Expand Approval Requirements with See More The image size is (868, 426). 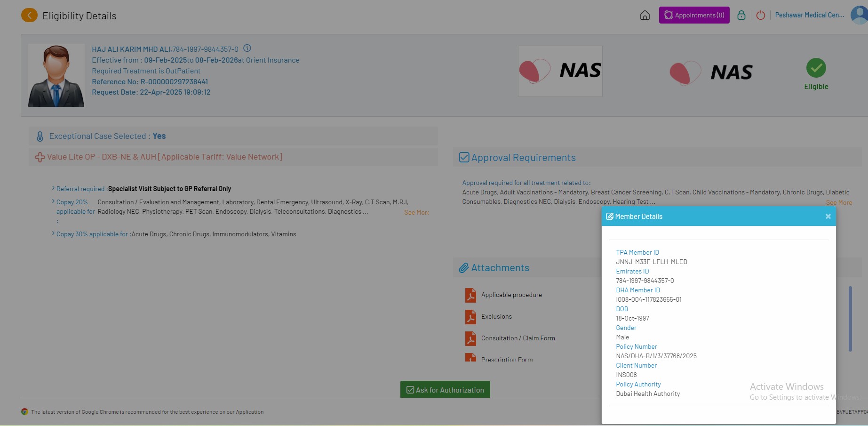click(x=839, y=202)
